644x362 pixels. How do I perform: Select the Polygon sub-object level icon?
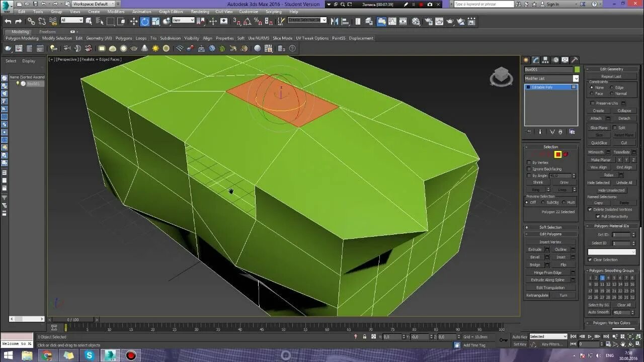[558, 154]
